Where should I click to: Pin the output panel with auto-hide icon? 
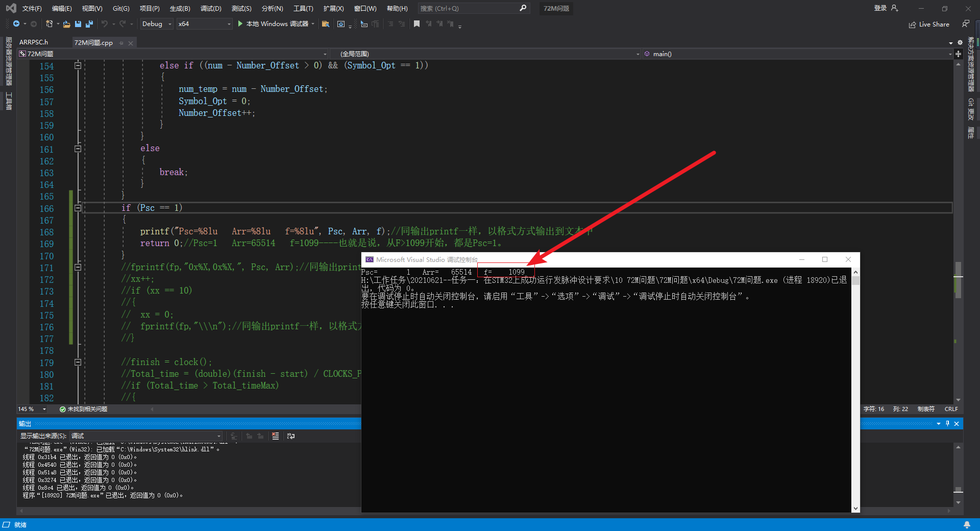(x=947, y=424)
